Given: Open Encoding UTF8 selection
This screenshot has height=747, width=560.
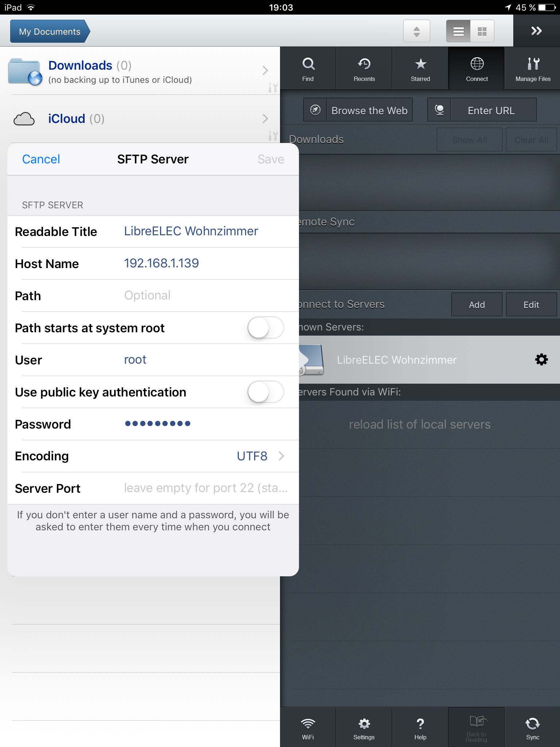Looking at the screenshot, I should point(153,456).
